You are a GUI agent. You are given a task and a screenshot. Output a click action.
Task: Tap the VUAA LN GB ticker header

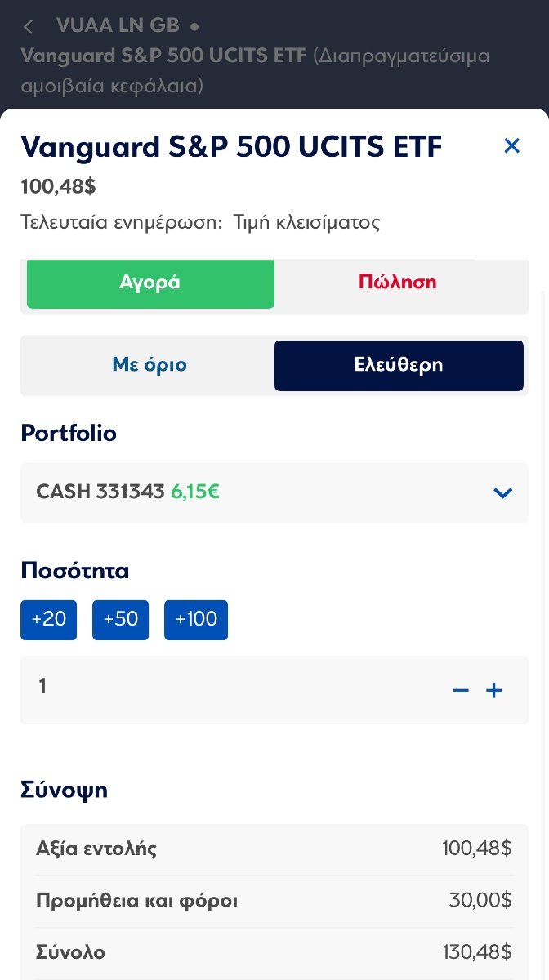(118, 25)
